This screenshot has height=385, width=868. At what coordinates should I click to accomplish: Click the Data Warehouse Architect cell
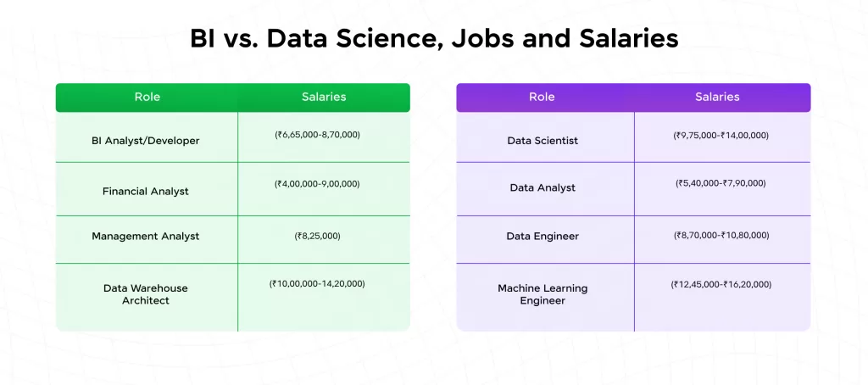(146, 294)
